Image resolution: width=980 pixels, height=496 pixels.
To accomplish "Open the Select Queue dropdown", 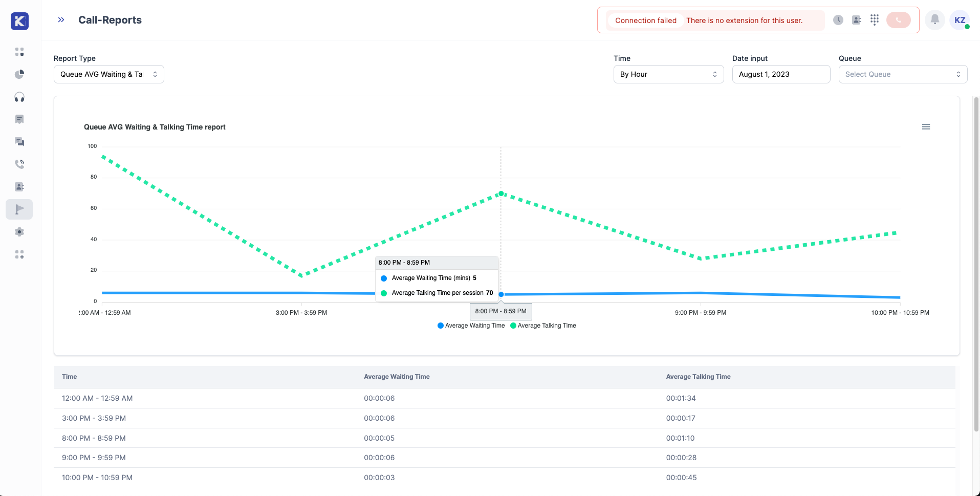I will click(x=903, y=74).
